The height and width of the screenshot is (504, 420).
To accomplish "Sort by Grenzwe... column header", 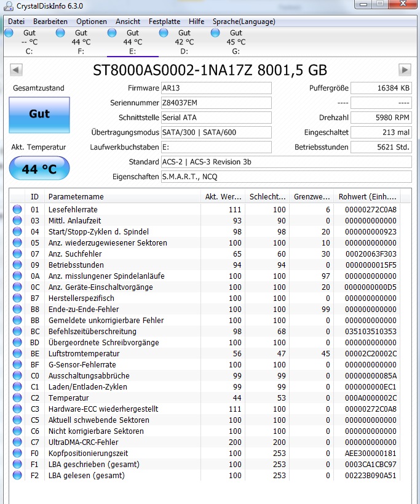I will [x=312, y=197].
